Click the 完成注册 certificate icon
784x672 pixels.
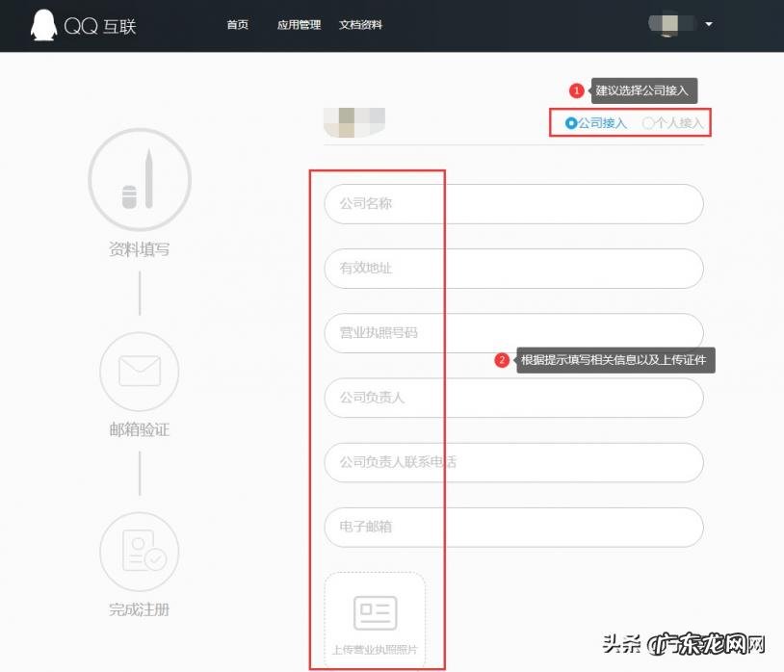coord(139,552)
